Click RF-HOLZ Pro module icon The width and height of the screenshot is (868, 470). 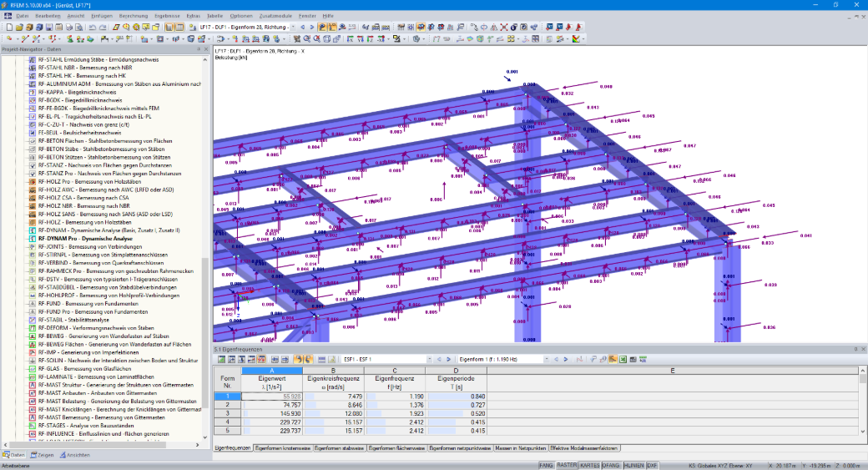[x=32, y=182]
